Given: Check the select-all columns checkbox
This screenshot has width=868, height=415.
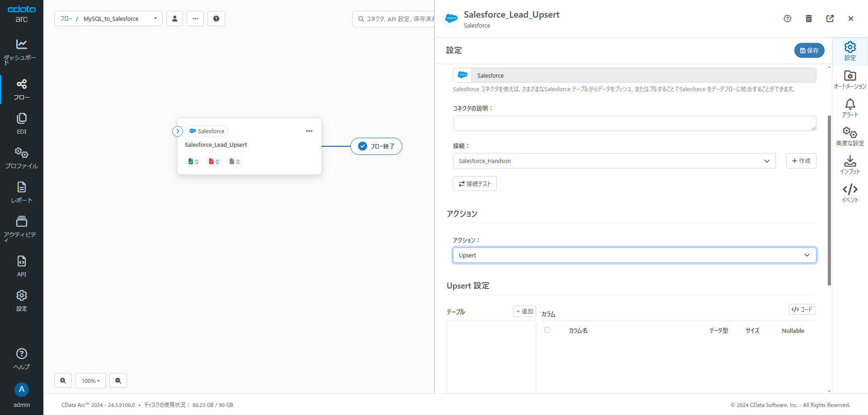Looking at the screenshot, I should pyautogui.click(x=547, y=330).
